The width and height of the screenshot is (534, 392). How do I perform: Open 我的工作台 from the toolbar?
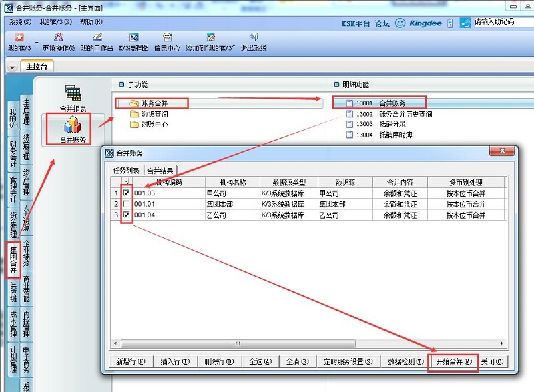(x=97, y=38)
